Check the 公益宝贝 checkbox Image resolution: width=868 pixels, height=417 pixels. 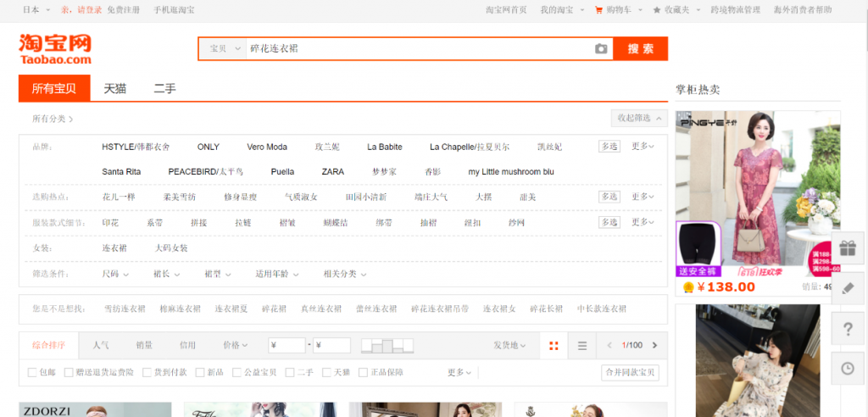(237, 373)
